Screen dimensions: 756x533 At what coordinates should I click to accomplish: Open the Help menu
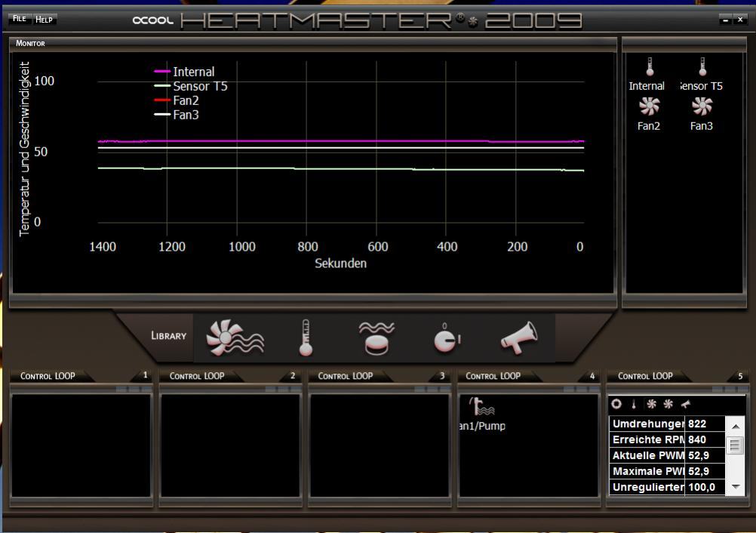(x=44, y=19)
